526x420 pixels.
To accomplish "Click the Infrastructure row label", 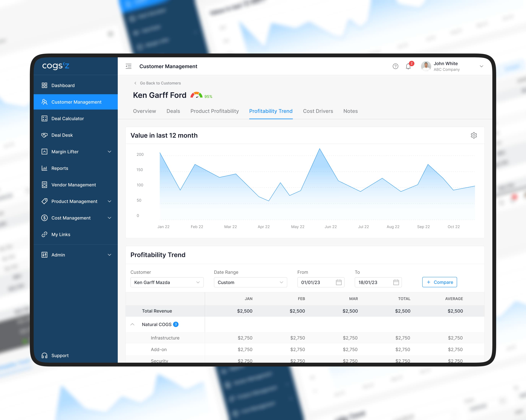I will click(x=165, y=338).
